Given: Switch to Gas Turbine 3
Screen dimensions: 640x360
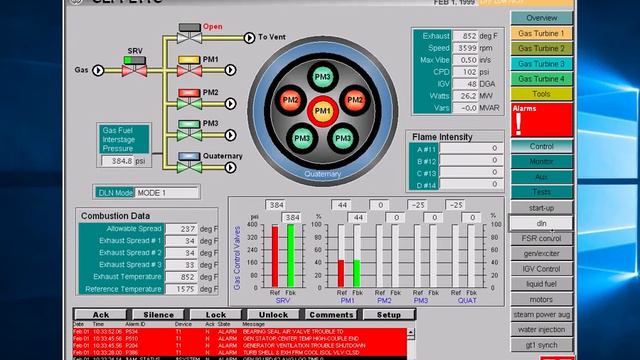Looking at the screenshot, I should point(542,64).
